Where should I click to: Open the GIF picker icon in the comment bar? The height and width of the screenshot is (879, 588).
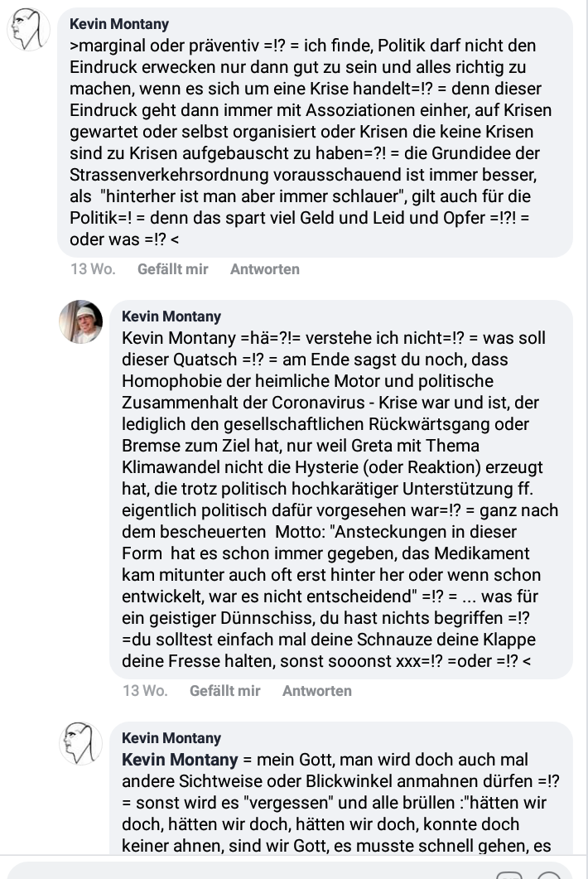[509, 875]
